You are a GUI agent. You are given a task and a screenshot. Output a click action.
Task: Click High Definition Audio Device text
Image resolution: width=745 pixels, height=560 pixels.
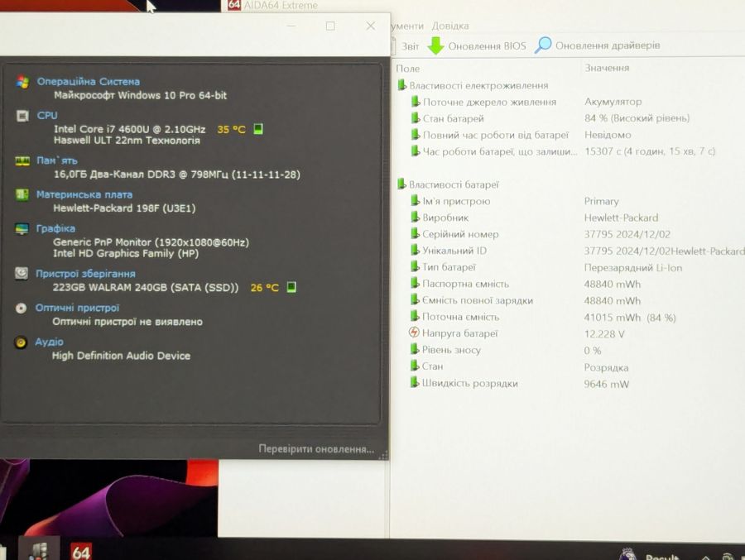pos(121,356)
